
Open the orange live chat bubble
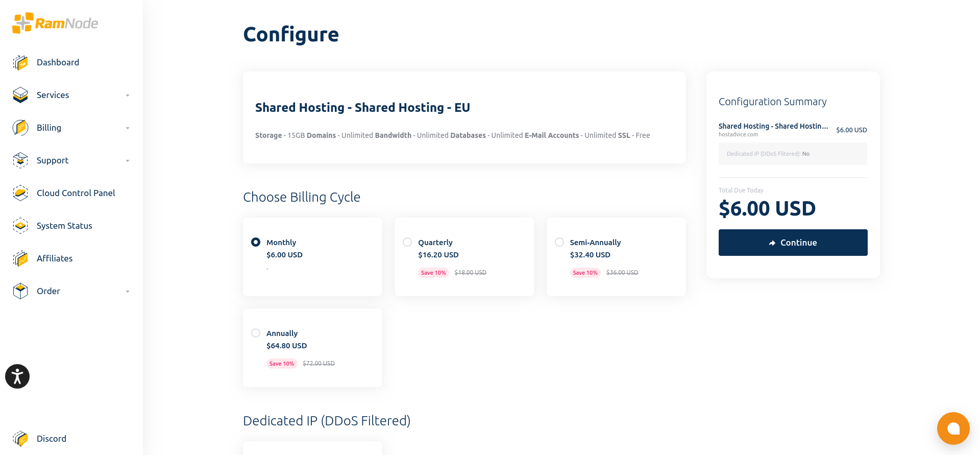[x=953, y=428]
